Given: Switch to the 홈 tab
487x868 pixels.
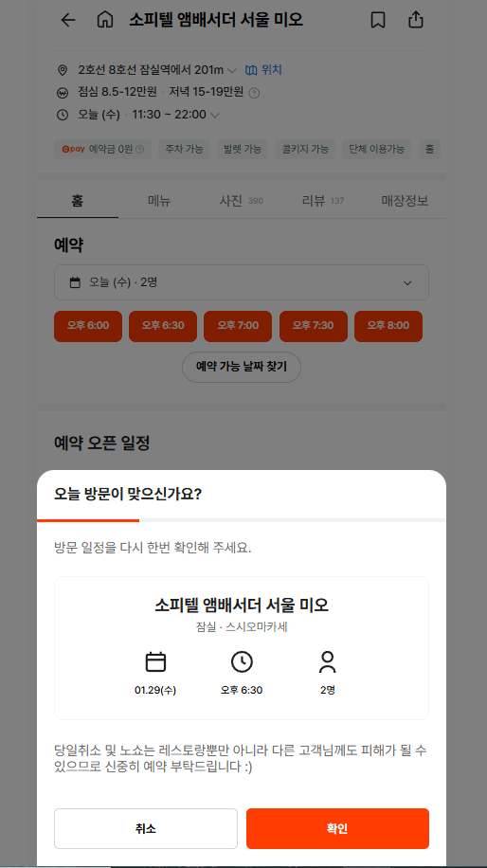Looking at the screenshot, I should tap(78, 200).
